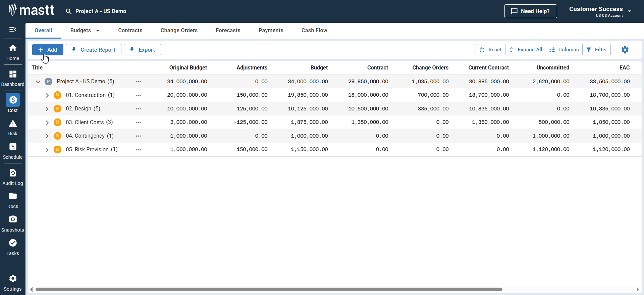This screenshot has width=644, height=295.
Task: Click the B badge of 03. Client Costs
Action: tap(57, 122)
